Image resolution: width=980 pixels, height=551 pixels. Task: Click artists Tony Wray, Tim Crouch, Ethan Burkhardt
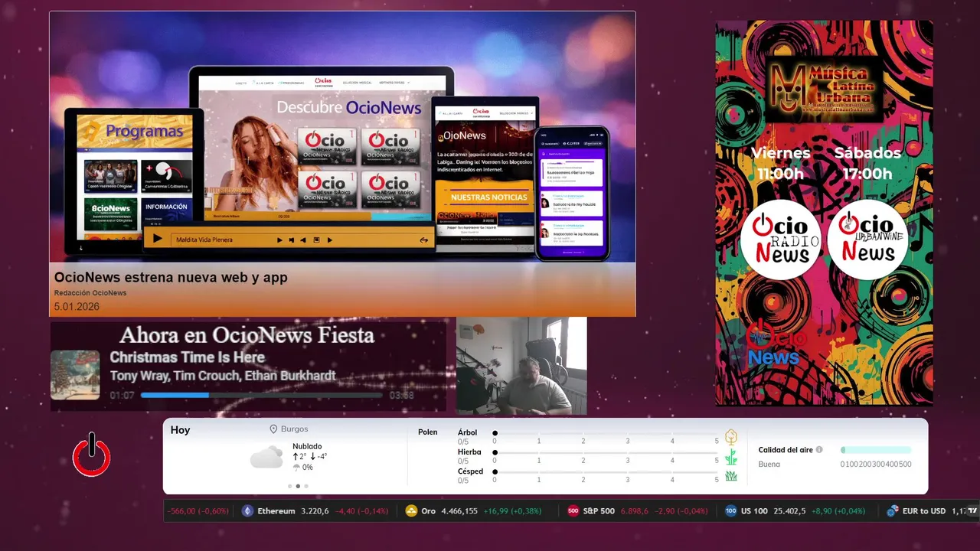[223, 376]
